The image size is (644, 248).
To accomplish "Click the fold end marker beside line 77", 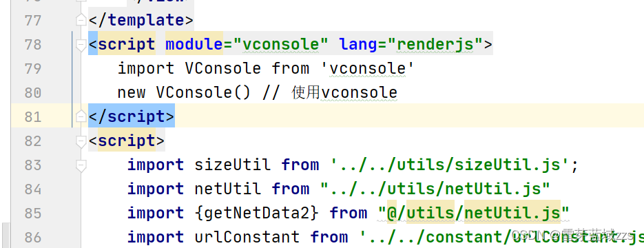I will pyautogui.click(x=81, y=20).
